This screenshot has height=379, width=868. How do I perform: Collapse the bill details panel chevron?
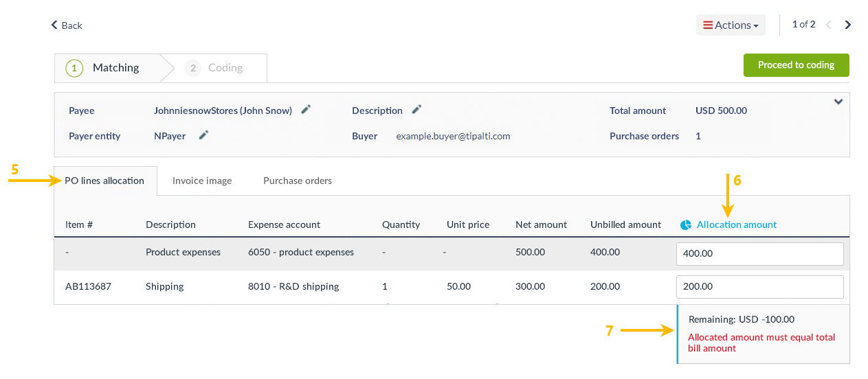pos(838,102)
